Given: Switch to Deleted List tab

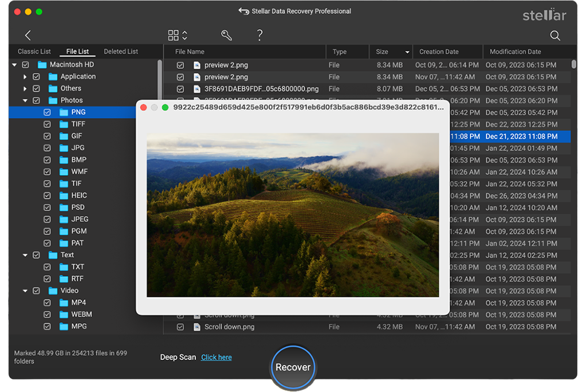Looking at the screenshot, I should (x=121, y=52).
